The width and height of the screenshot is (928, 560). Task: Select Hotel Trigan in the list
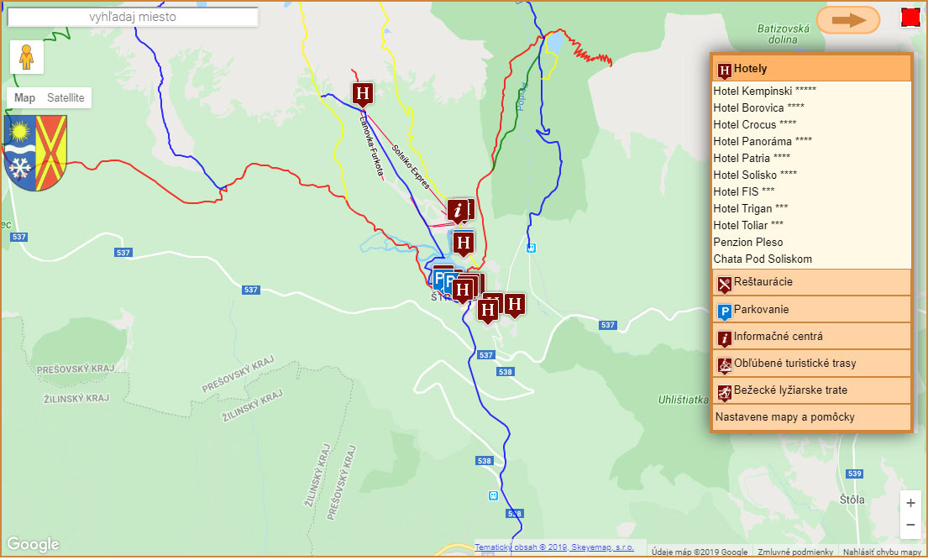(x=751, y=208)
